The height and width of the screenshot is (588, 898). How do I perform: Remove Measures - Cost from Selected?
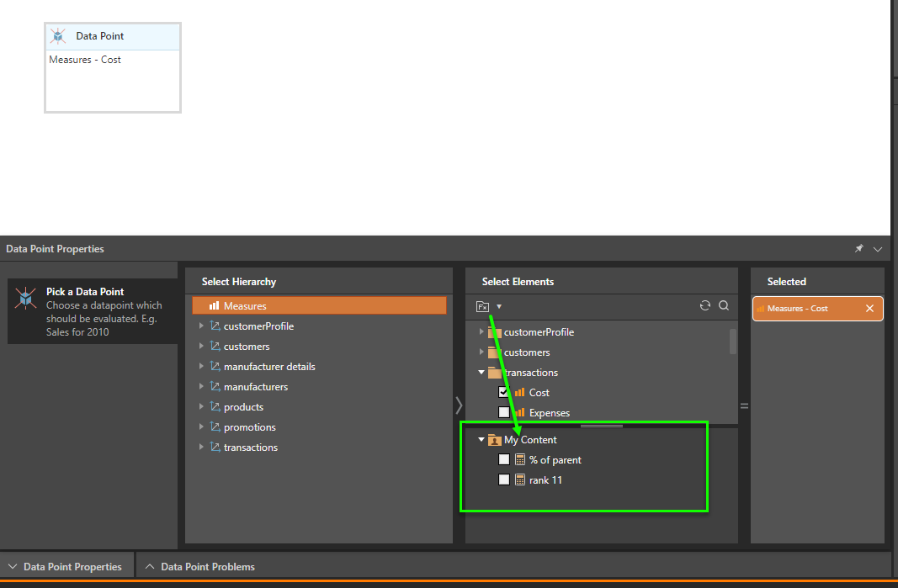tap(869, 309)
